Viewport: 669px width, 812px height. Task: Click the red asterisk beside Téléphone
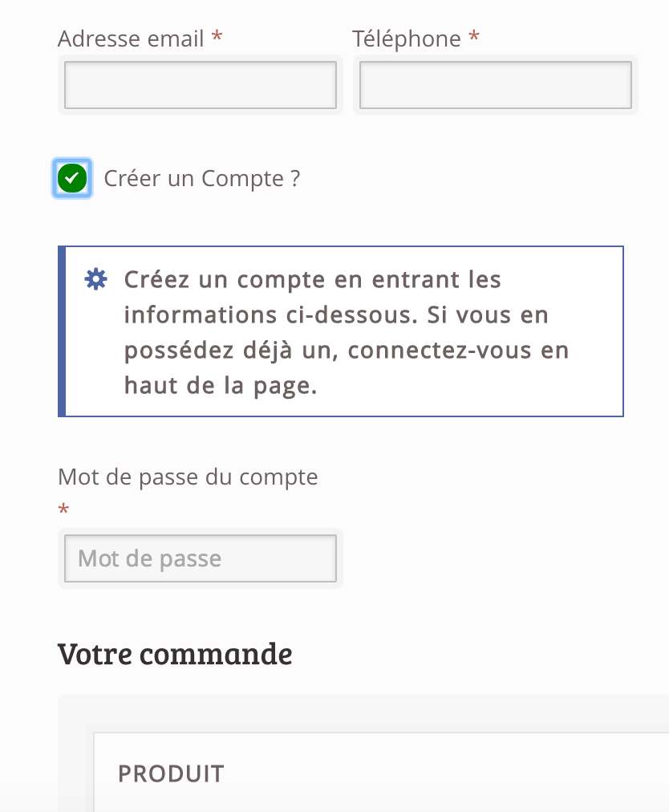coord(474,37)
